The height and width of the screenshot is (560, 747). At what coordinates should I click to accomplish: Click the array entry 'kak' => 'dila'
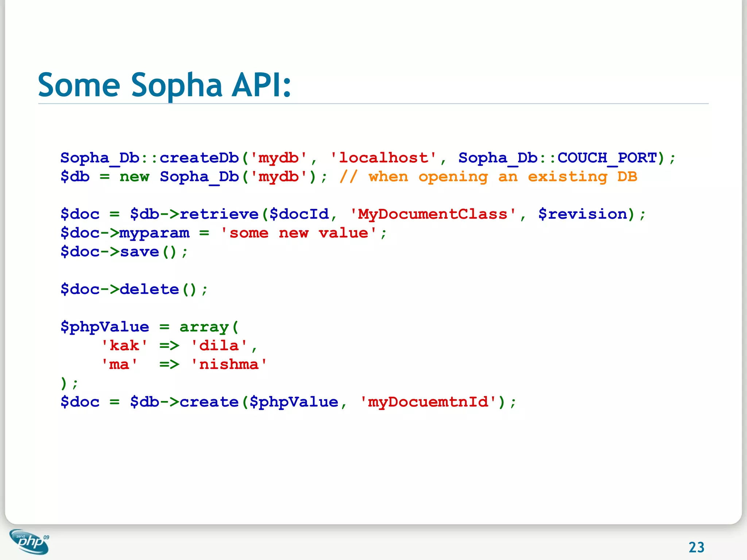pyautogui.click(x=179, y=346)
